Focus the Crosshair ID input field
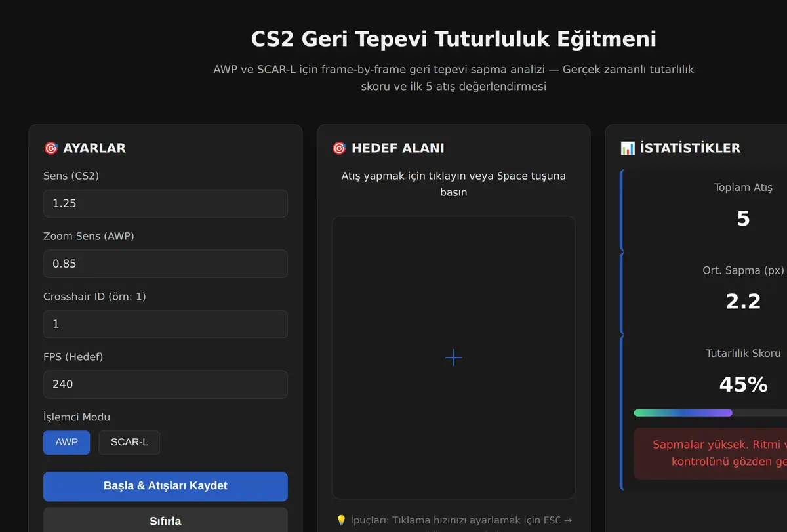The image size is (787, 532). pos(165,324)
